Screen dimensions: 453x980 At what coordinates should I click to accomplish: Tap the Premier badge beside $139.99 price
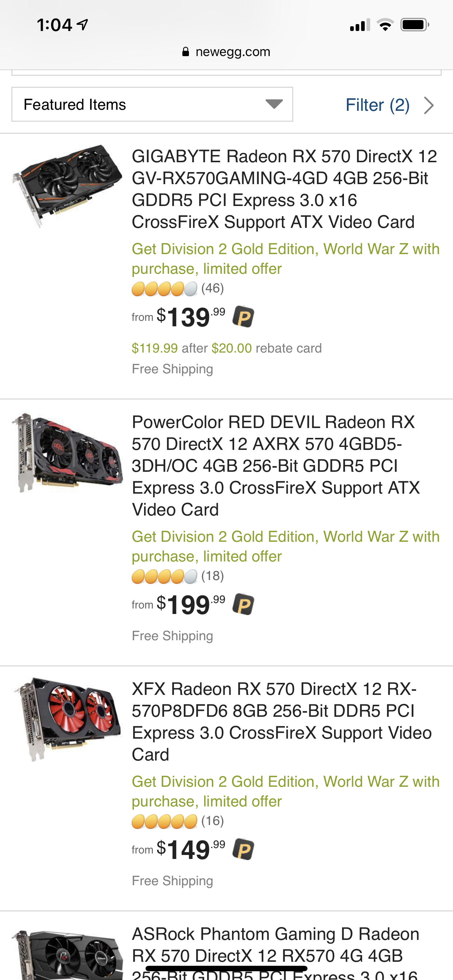[x=243, y=317]
